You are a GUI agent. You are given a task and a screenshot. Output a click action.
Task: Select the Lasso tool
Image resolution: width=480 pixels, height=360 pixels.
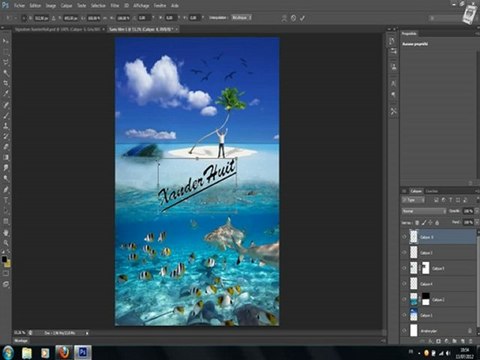click(6, 62)
